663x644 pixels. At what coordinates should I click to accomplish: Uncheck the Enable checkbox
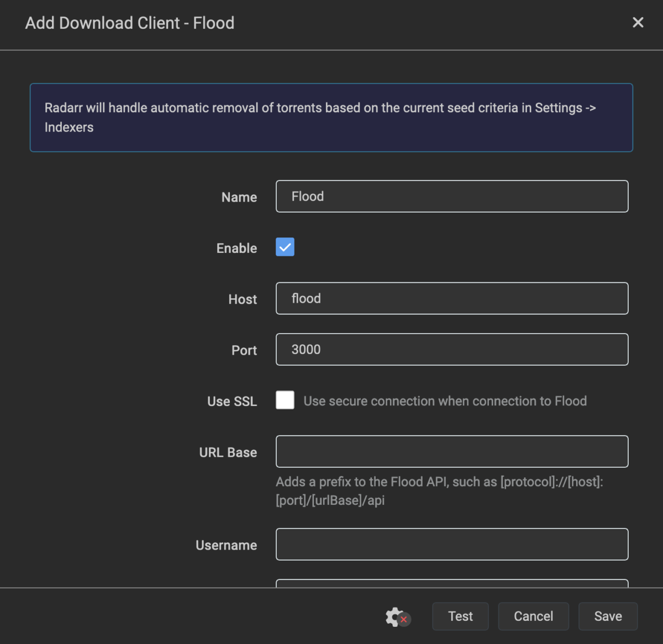[x=285, y=247]
